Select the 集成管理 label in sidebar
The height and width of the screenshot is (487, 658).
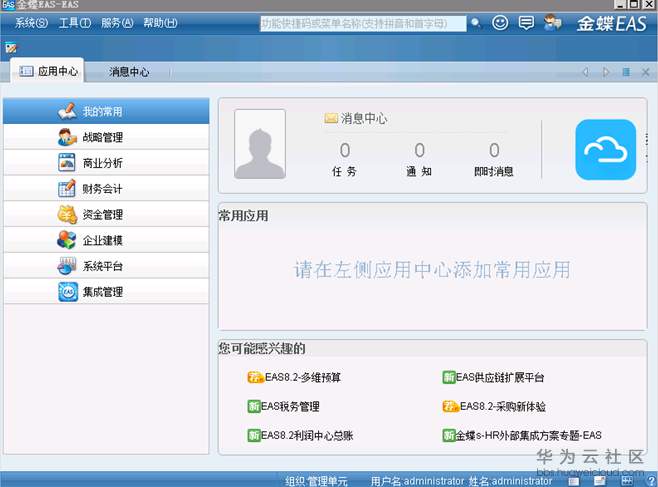pyautogui.click(x=103, y=292)
